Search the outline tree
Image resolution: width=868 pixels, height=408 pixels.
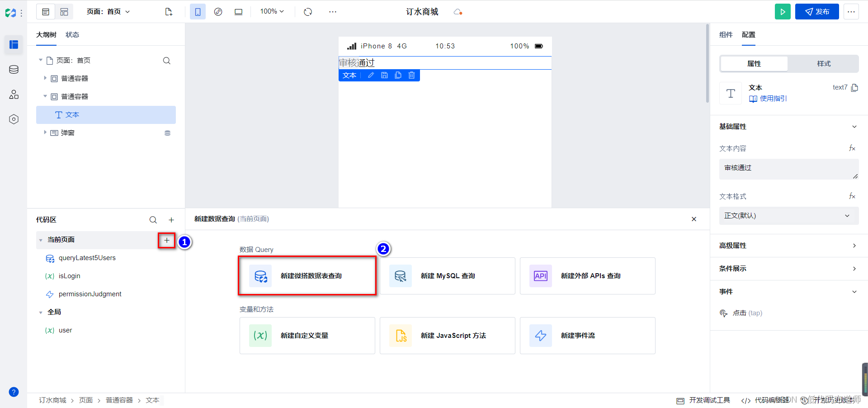point(167,61)
